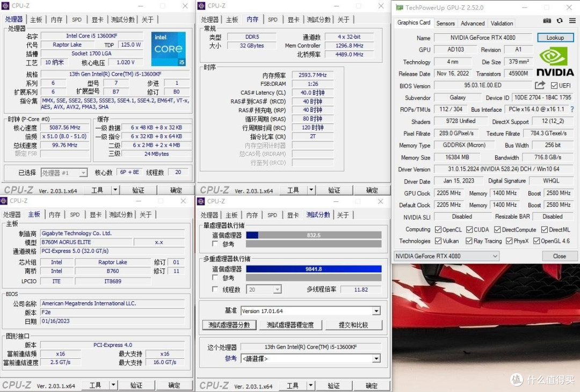The width and height of the screenshot is (580, 392).
Task: Open the 处理器 #1 selection dropdown
Action: coord(63,173)
